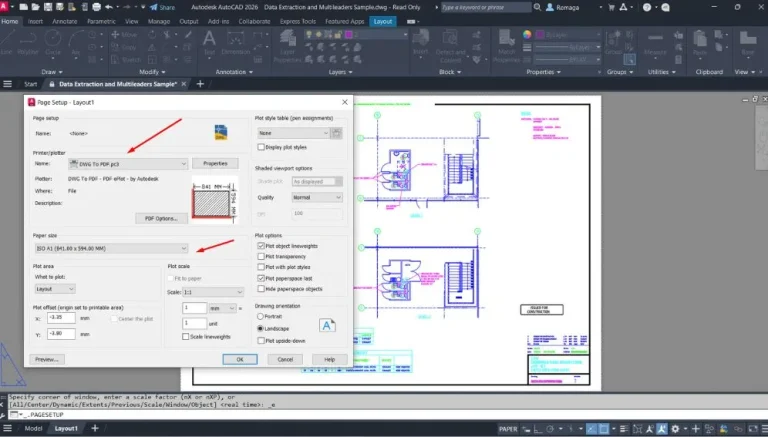Expand the Layers panel dropdown
This screenshot has width=768, height=437.
click(340, 72)
